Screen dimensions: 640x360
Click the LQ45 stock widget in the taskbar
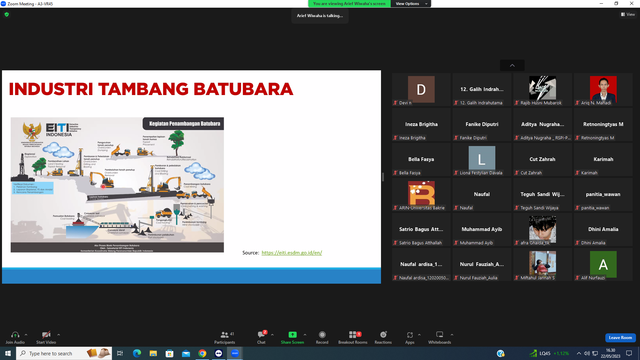550,353
